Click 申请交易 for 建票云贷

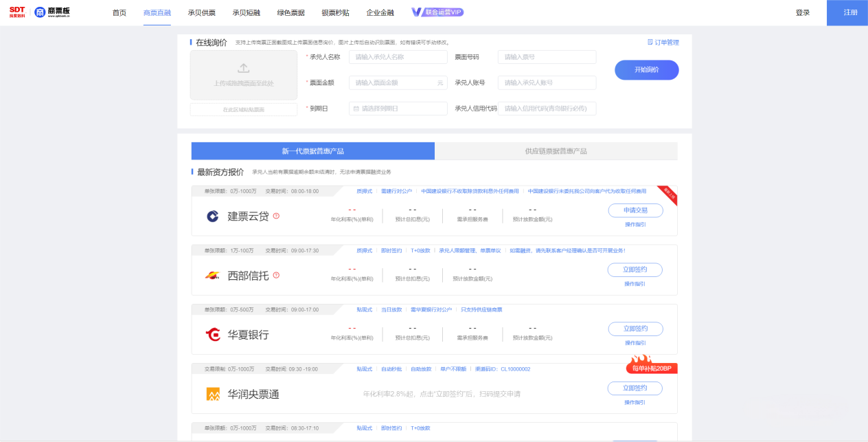pyautogui.click(x=635, y=210)
